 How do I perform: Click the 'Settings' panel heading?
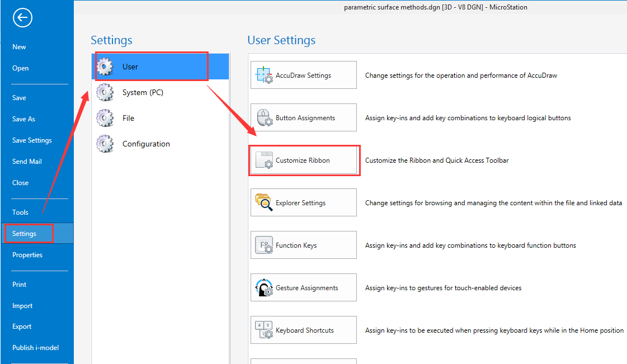(x=111, y=40)
